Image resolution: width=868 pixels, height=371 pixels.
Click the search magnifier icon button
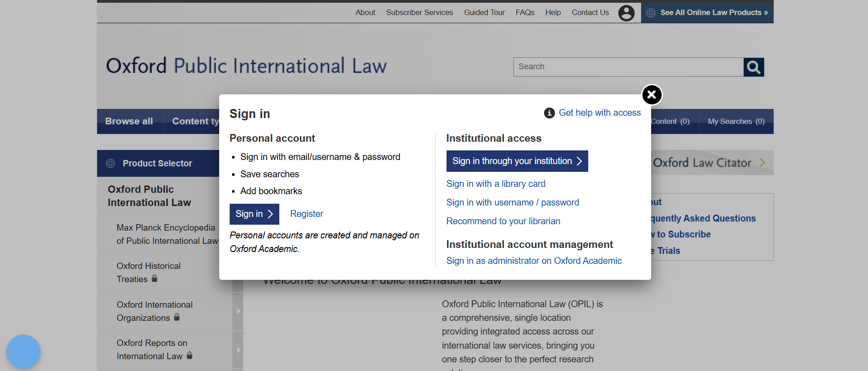[x=754, y=67]
